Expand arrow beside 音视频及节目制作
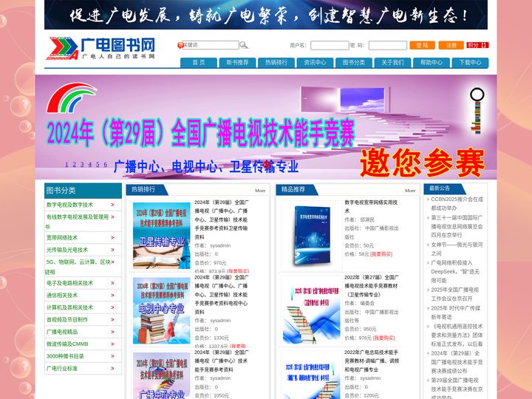This screenshot has width=532, height=399. tap(112, 320)
